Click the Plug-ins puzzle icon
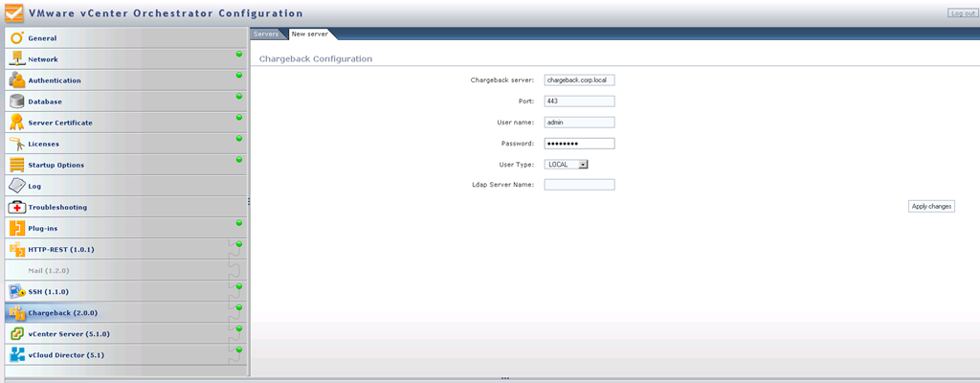Image resolution: width=980 pixels, height=383 pixels. pos(17,229)
